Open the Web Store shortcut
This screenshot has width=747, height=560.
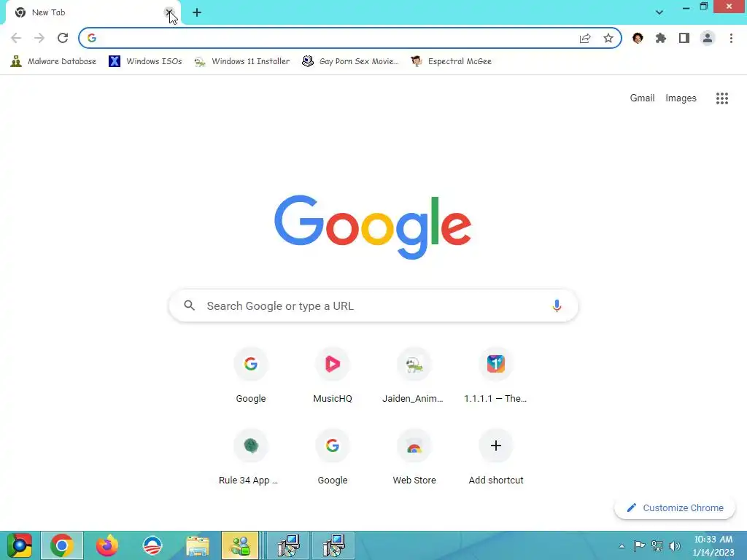click(414, 458)
